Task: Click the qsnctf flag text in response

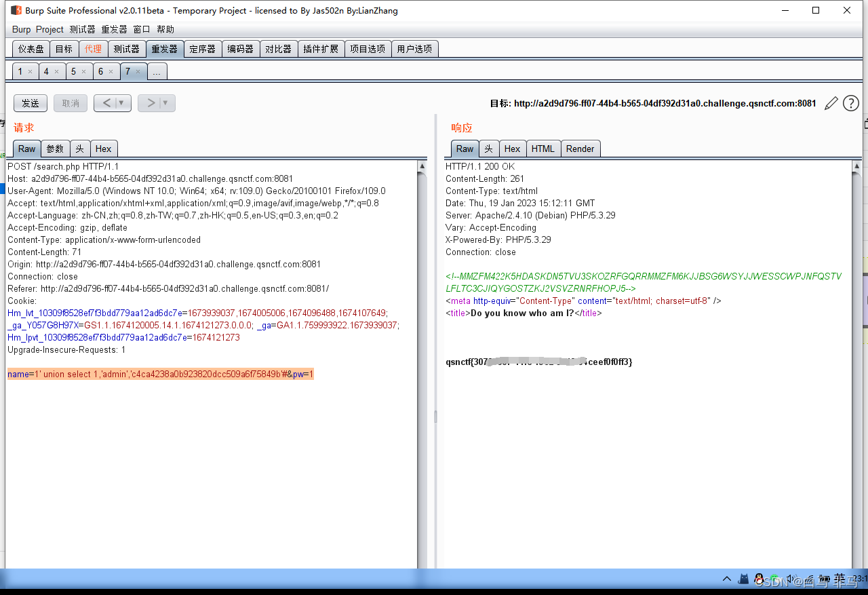Action: pyautogui.click(x=539, y=362)
